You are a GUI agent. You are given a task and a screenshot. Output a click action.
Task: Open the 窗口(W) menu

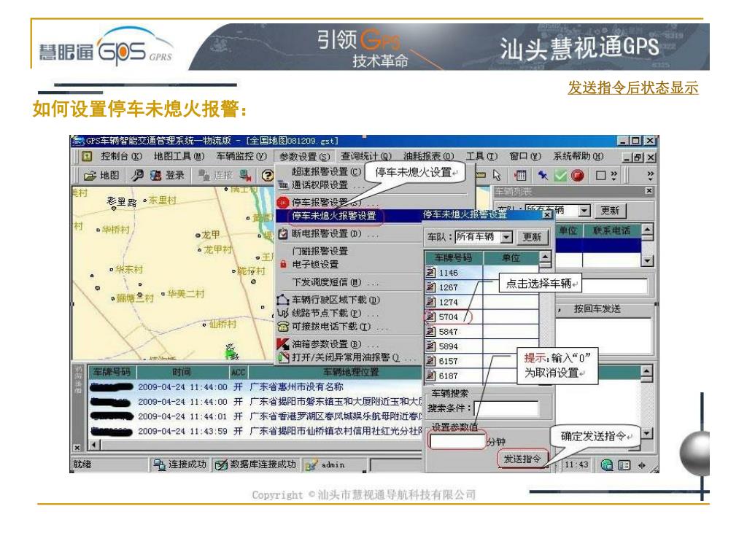click(x=525, y=156)
